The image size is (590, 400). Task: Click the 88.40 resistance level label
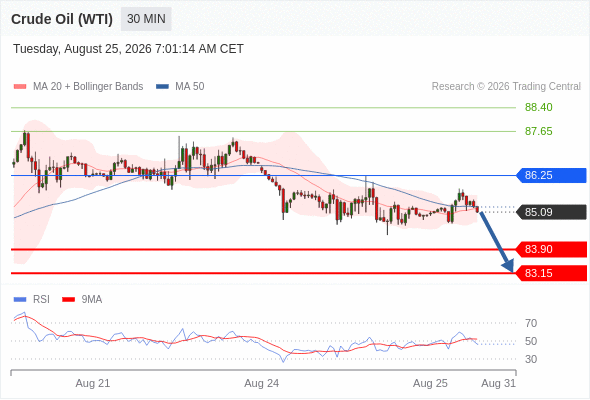click(538, 107)
